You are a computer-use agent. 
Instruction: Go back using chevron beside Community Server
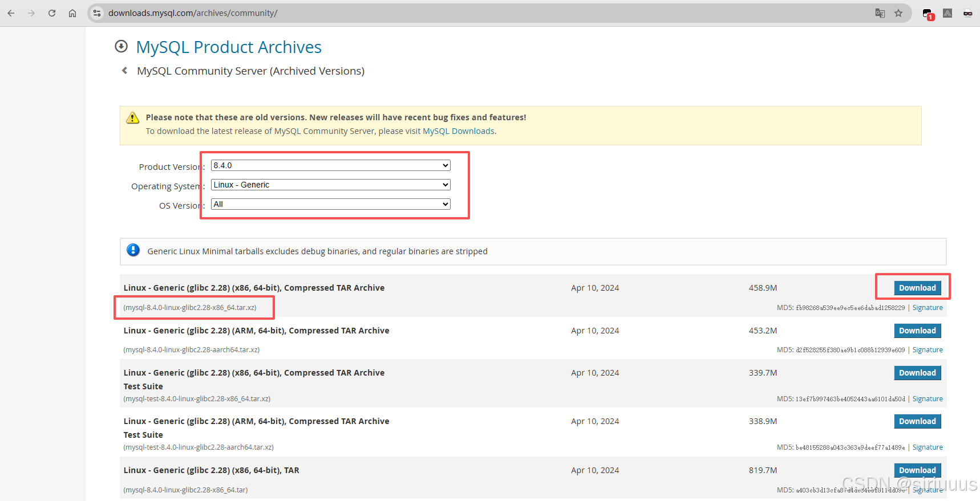[124, 71]
